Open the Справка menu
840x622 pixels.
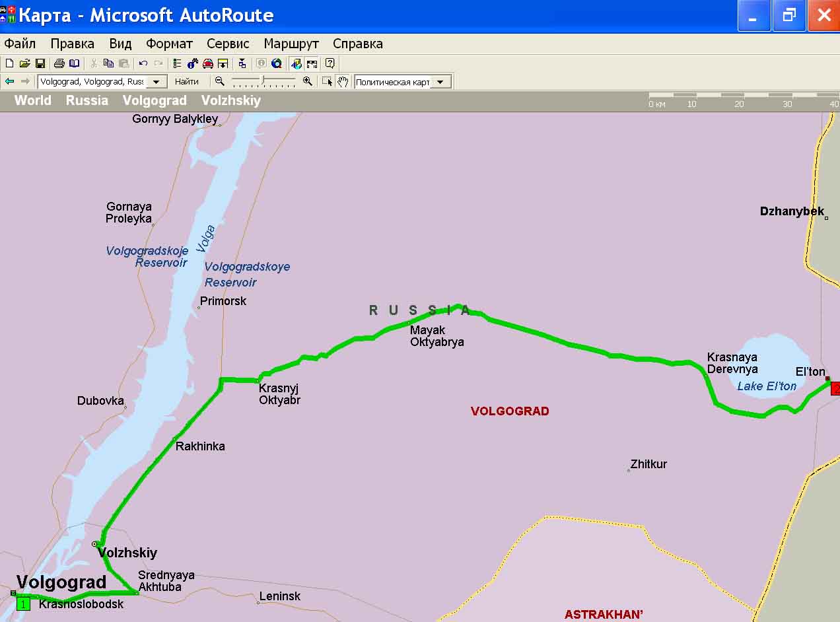357,44
